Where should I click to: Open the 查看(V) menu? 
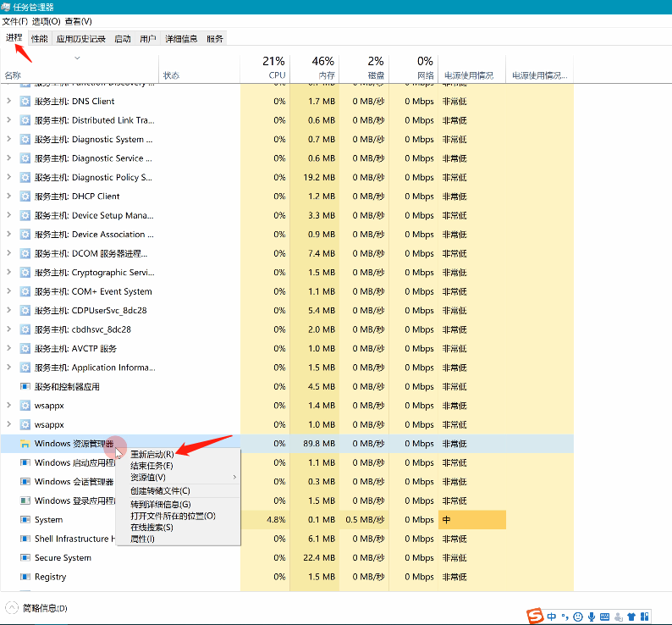pos(79,21)
